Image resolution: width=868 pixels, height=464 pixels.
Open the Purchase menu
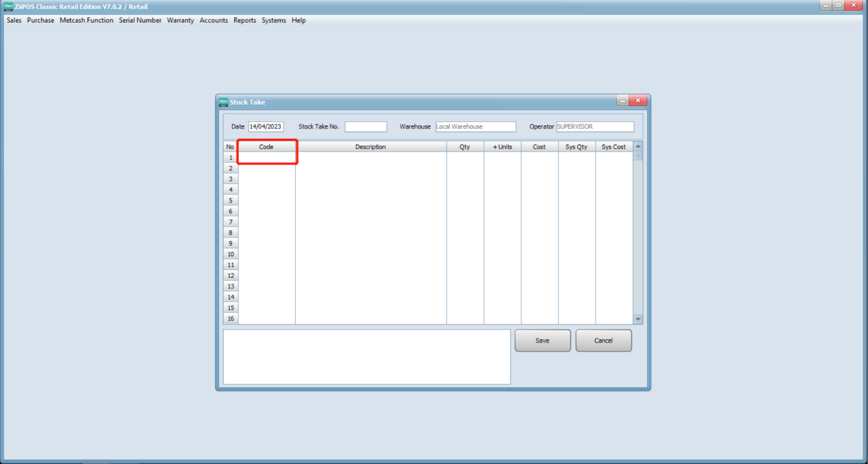(40, 20)
